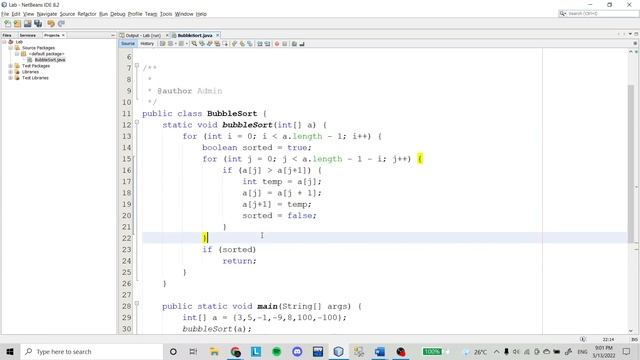Collapse the bubbleSort method fold at line 12

click(137, 122)
